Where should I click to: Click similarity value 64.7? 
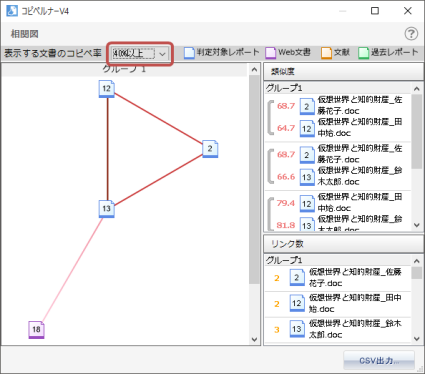pyautogui.click(x=286, y=128)
